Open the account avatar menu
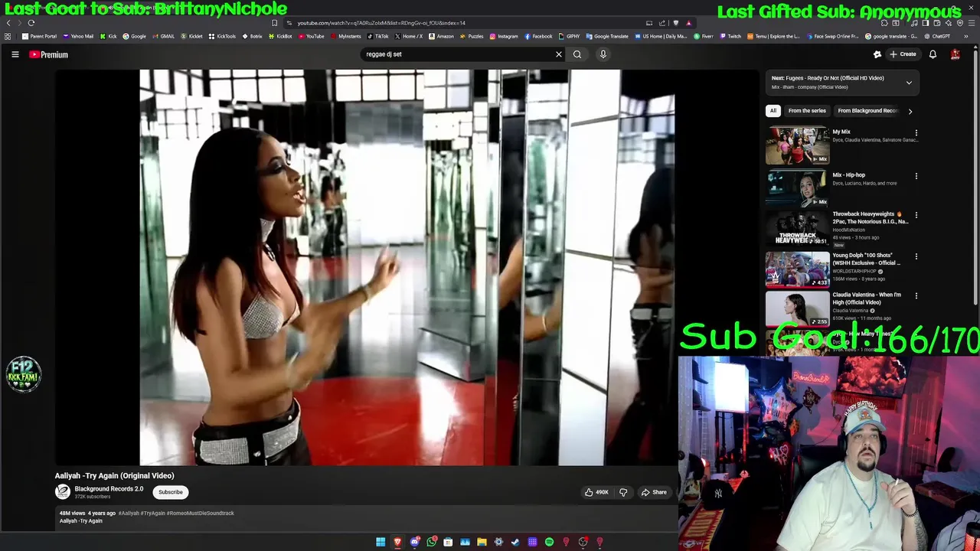 (955, 54)
